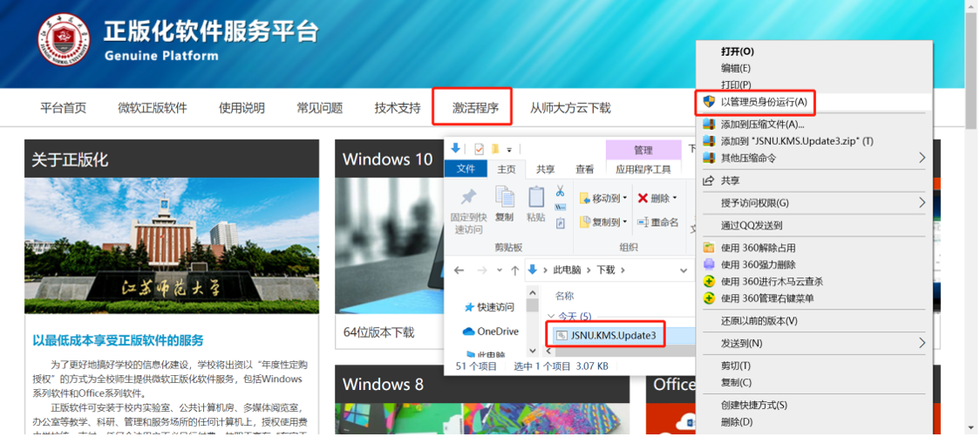Click the 名称 column header

pyautogui.click(x=564, y=296)
